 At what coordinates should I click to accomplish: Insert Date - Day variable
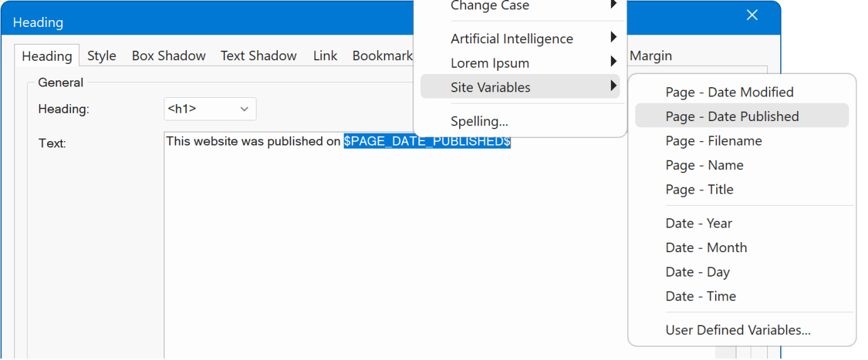pyautogui.click(x=697, y=272)
